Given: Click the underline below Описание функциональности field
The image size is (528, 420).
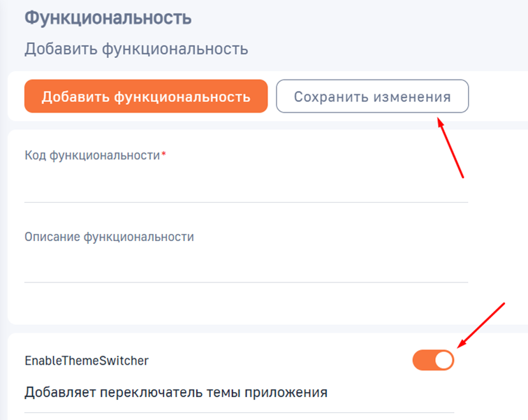Looking at the screenshot, I should (246, 282).
